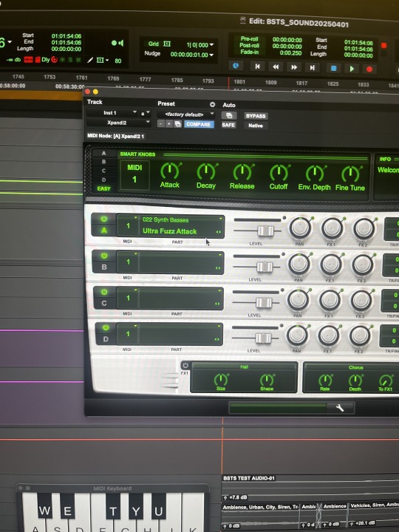
Task: Select smart knobs page B
Action: [x=104, y=162]
